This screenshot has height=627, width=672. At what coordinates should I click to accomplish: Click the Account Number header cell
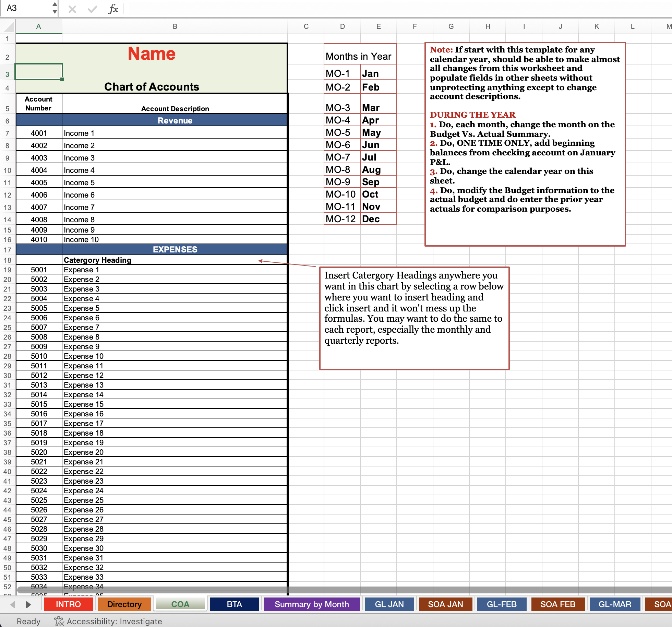pos(39,104)
